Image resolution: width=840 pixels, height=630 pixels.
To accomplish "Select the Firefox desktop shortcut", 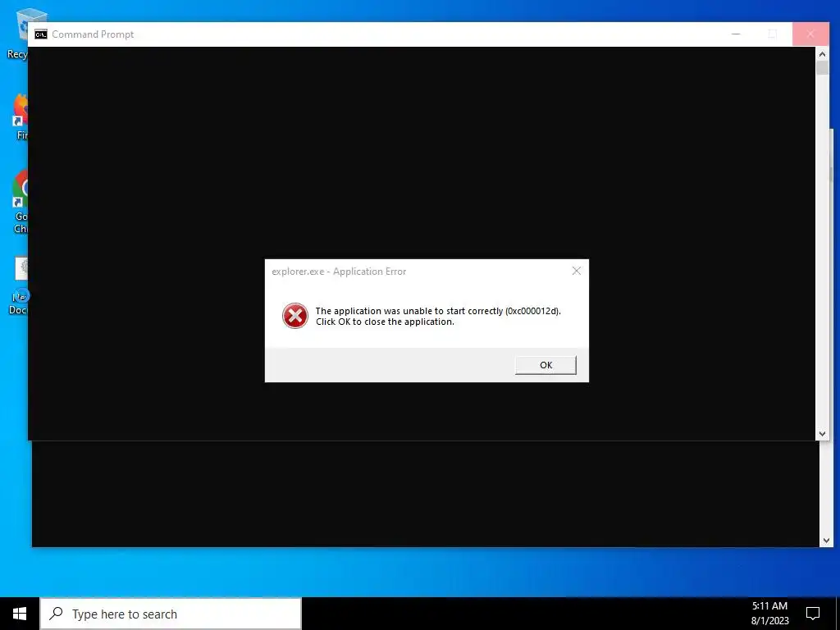I will (x=20, y=116).
